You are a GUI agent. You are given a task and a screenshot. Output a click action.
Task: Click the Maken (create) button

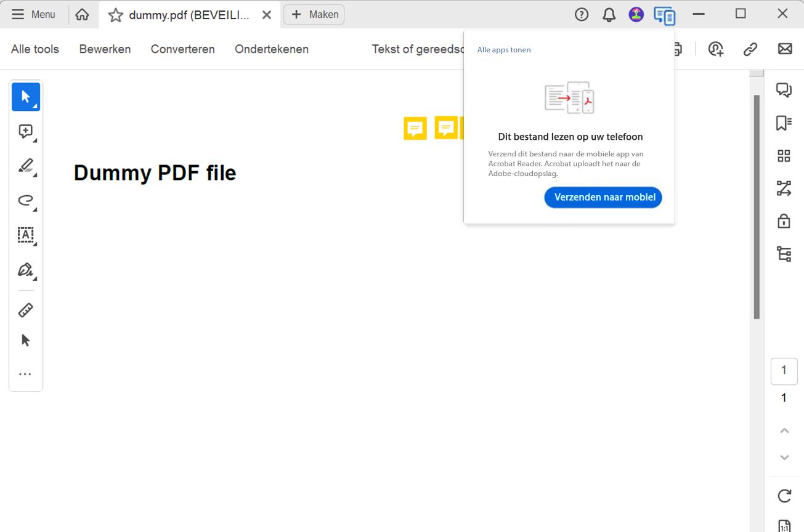(314, 14)
